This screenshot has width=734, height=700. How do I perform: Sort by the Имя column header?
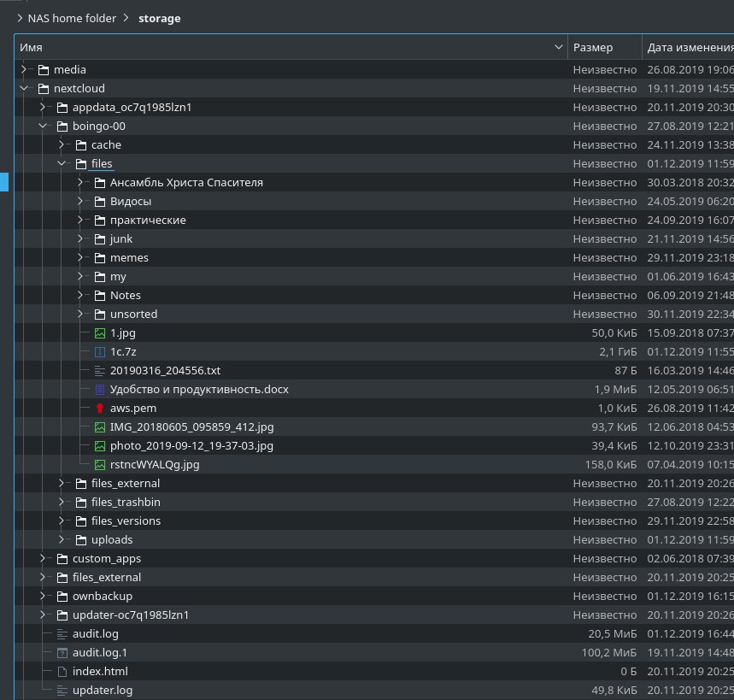click(291, 47)
